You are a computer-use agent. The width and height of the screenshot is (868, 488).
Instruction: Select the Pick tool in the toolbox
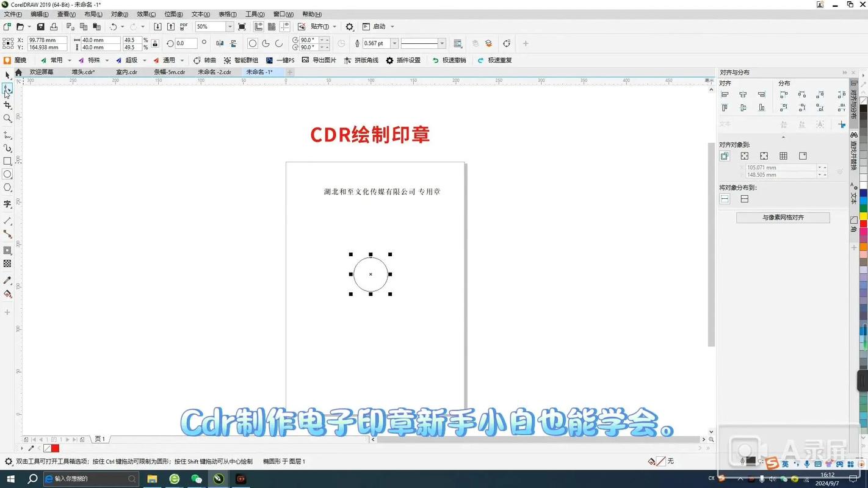pyautogui.click(x=8, y=74)
